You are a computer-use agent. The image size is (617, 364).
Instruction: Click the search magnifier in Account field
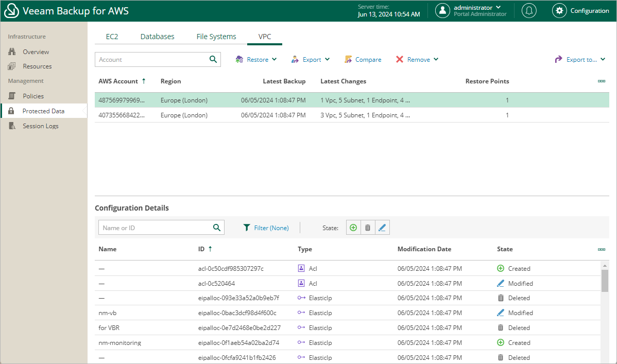coord(213,60)
